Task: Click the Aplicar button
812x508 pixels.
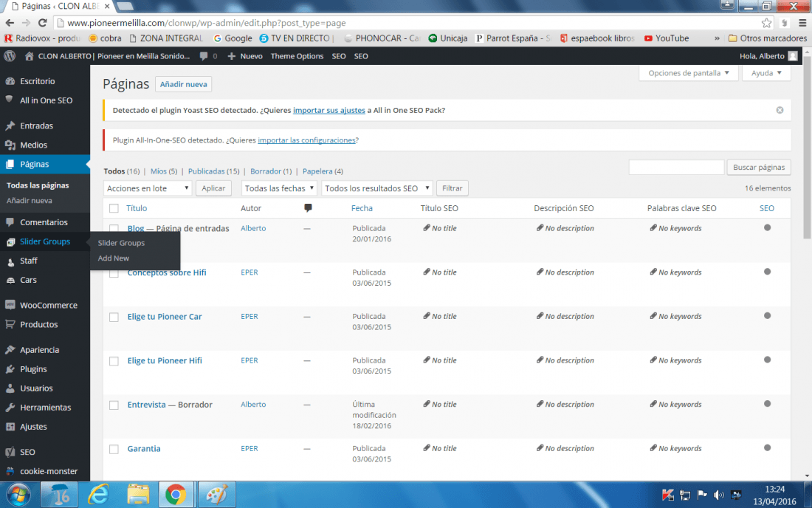Action: point(213,188)
